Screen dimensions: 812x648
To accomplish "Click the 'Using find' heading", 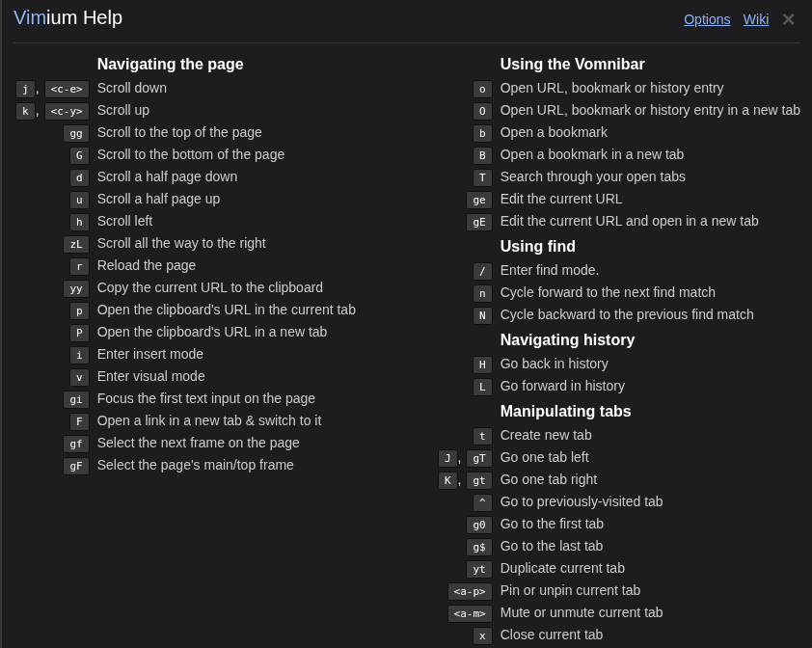I will click(537, 247).
